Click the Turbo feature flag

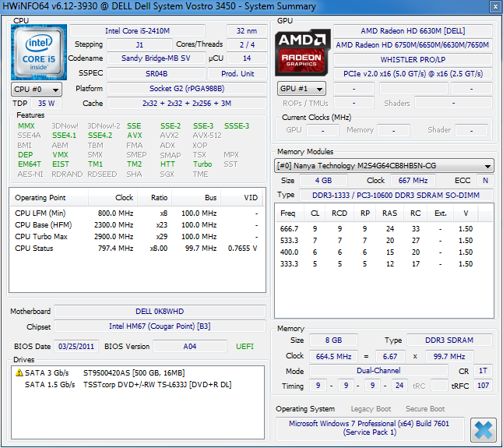202,164
